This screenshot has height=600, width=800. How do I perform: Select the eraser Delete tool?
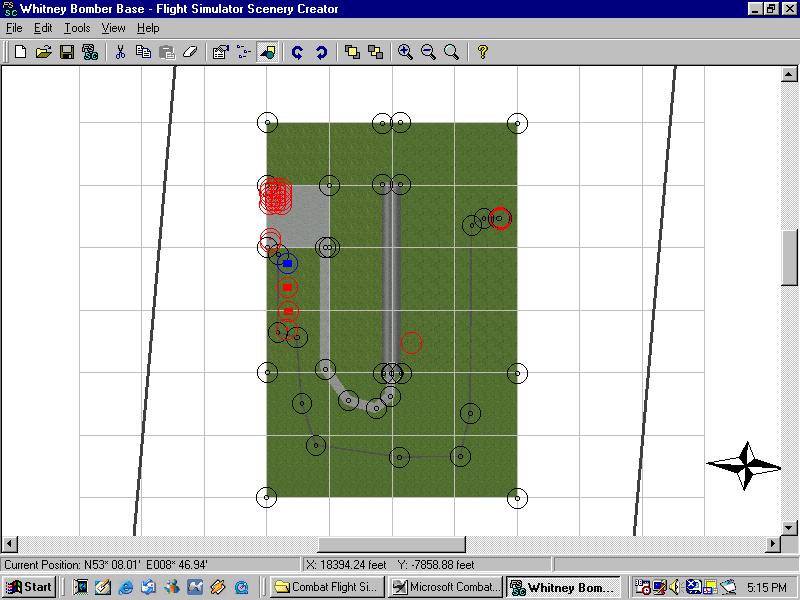coord(190,52)
